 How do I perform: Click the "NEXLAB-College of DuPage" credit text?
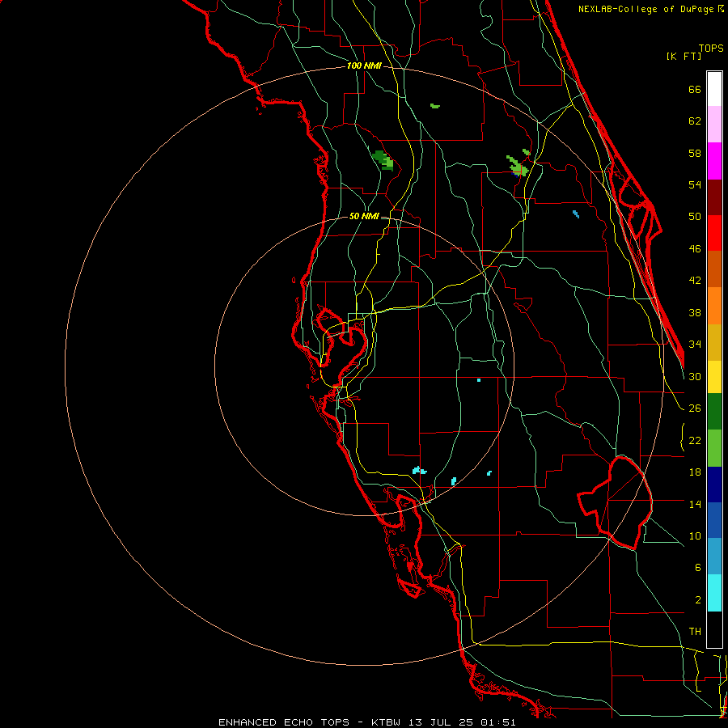click(646, 9)
